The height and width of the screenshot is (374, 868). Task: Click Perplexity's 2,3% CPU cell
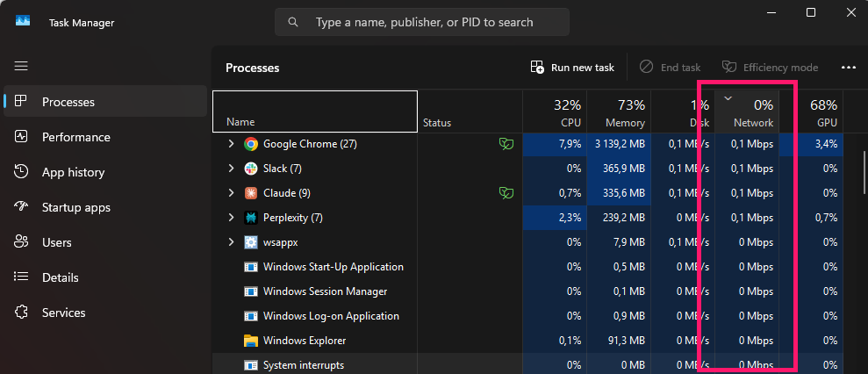555,218
